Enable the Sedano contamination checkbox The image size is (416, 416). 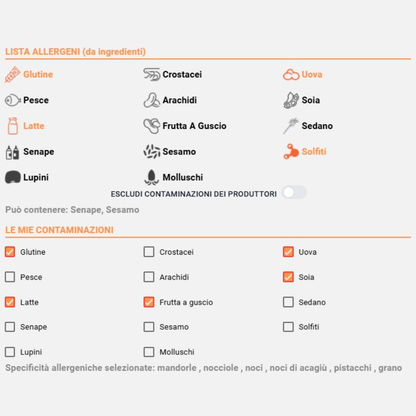pos(288,302)
